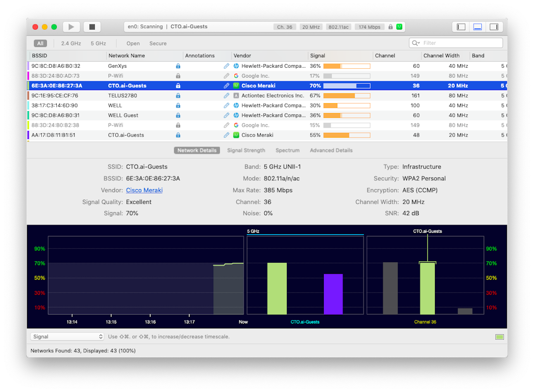Screen dimensions: 534x392
Task: Sort by Network Name column header
Action: (x=127, y=56)
